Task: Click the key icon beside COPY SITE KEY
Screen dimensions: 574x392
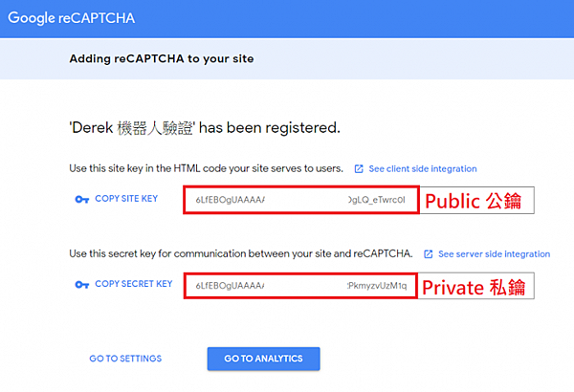Action: pos(80,200)
